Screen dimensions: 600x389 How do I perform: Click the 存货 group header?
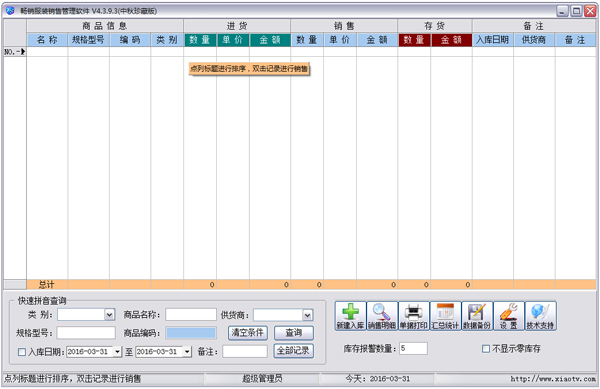(x=435, y=26)
